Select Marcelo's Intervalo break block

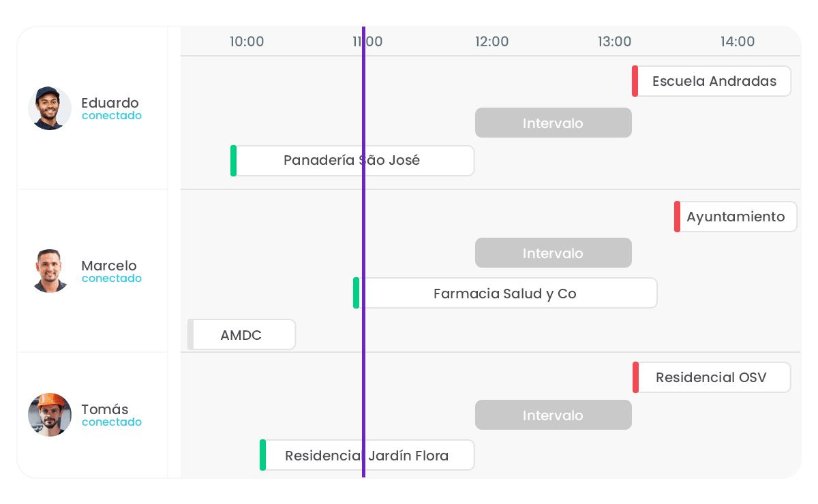click(553, 253)
